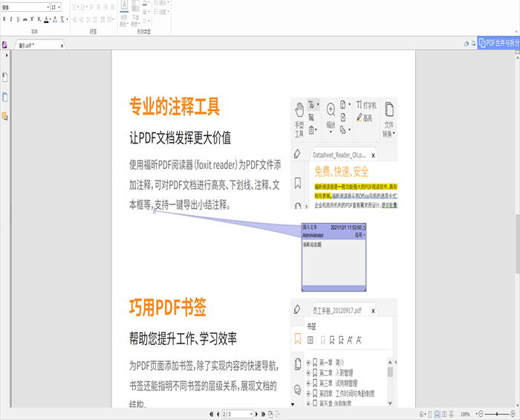Screen dimensions: 520x420
Task: Go to the first page
Action: tap(211, 414)
